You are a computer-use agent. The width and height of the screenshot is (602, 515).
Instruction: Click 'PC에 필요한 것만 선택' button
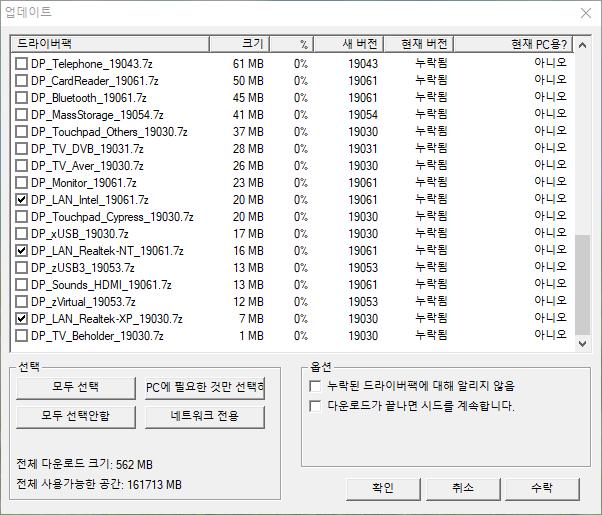[205, 388]
